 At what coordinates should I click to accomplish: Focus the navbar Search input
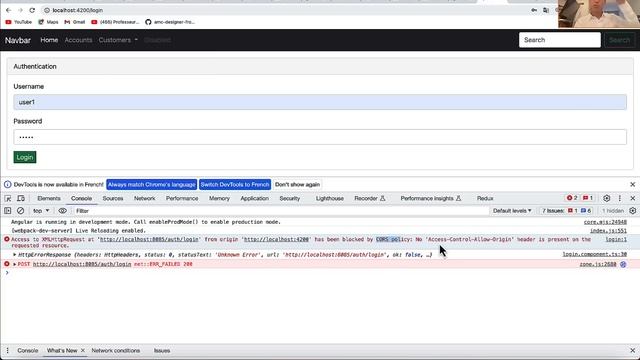[560, 40]
